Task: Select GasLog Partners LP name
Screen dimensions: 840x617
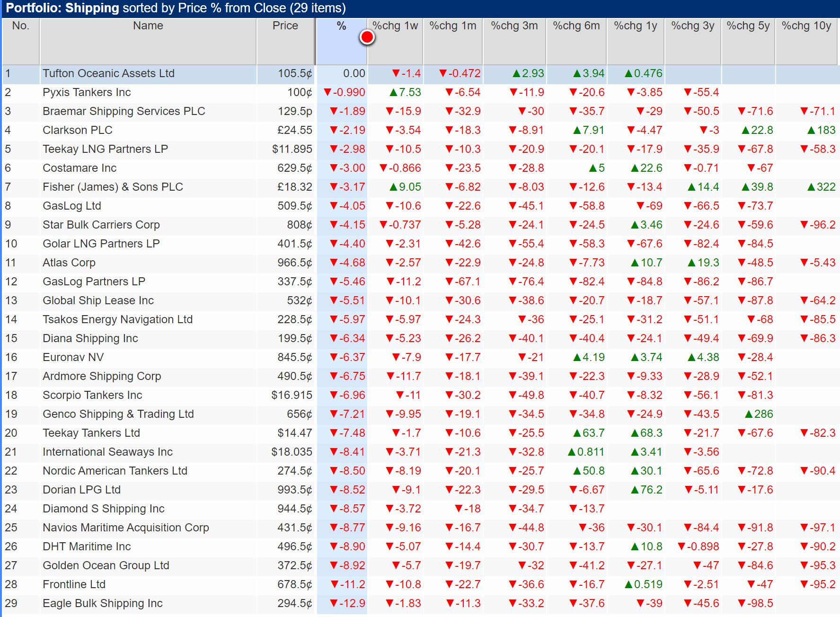Action: pos(94,282)
